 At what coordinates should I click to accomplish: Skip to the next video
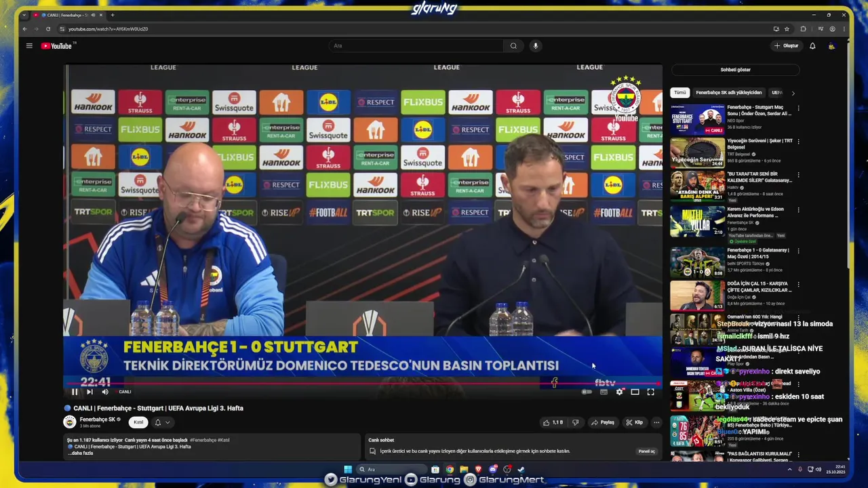click(x=90, y=392)
